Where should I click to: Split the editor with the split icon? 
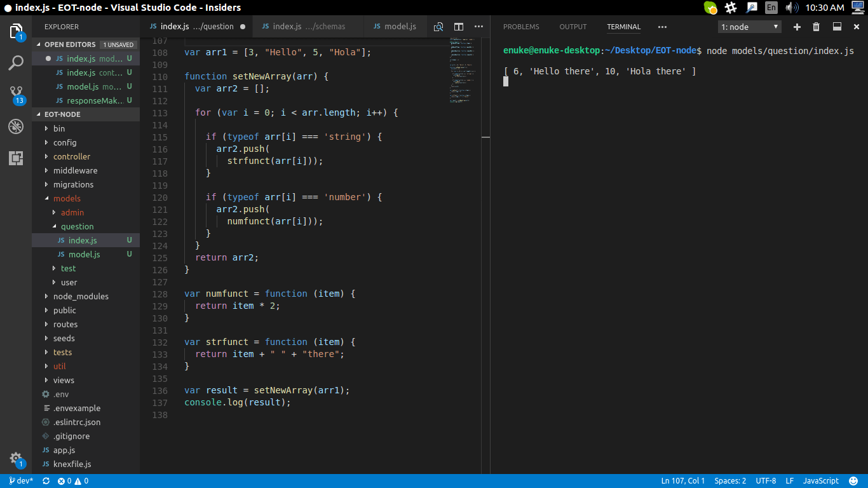click(x=459, y=27)
